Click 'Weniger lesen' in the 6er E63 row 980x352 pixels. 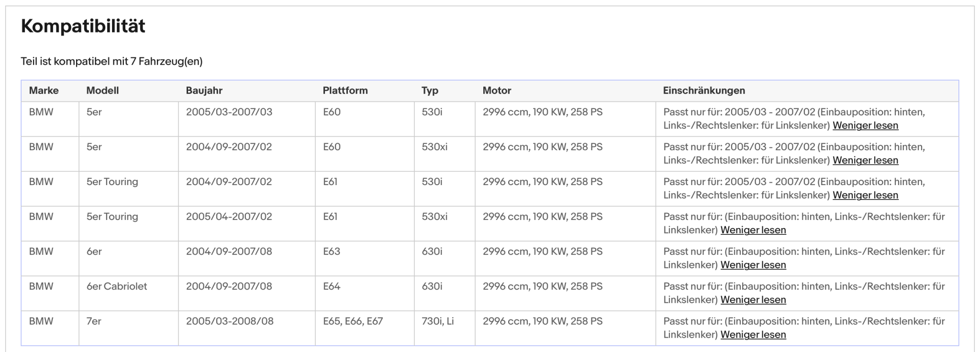753,265
